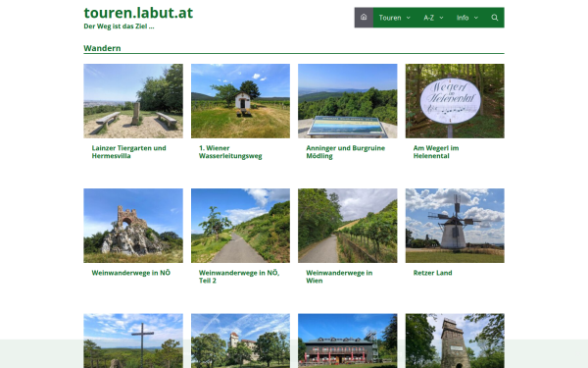The height and width of the screenshot is (368, 588).
Task: Select the wooden cross photo thumbnail
Action: click(x=133, y=341)
